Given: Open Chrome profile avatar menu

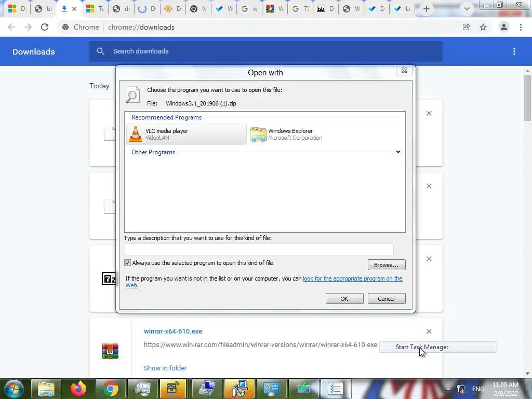Looking at the screenshot, I should [x=504, y=27].
